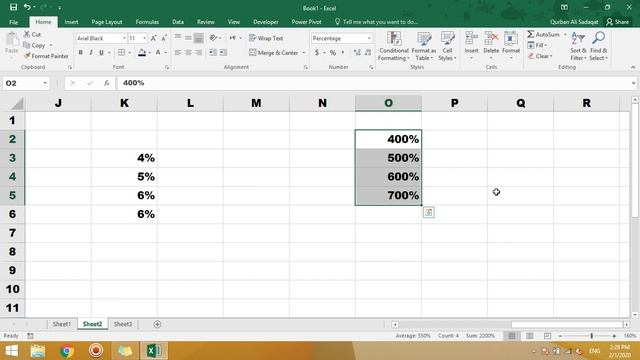Decrease indent of cell content
The image size is (640, 360).
[213, 52]
